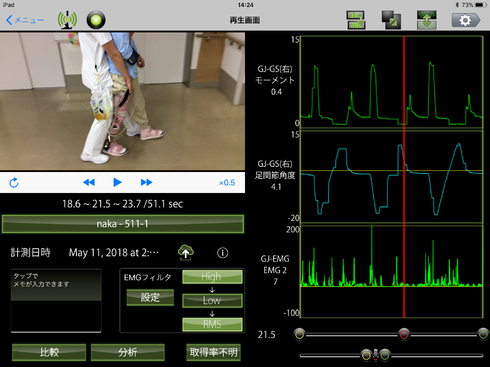Tap the measurement date May 11, 2018 text
This screenshot has height=367, width=490.
pyautogui.click(x=114, y=253)
